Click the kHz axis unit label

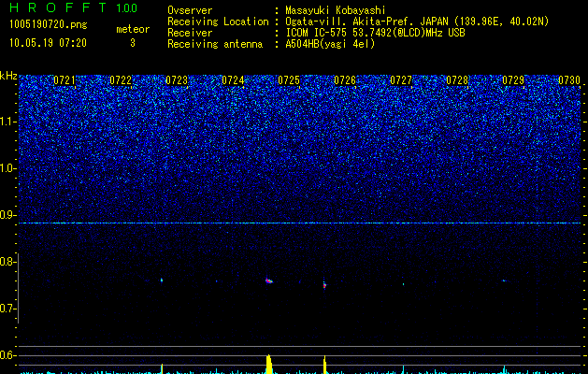[x=8, y=76]
